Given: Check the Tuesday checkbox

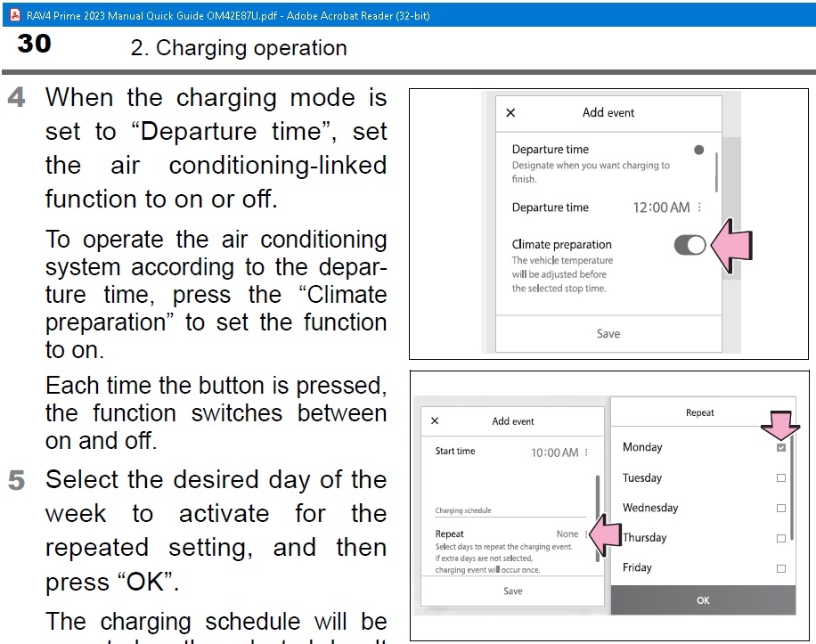Looking at the screenshot, I should click(x=781, y=477).
